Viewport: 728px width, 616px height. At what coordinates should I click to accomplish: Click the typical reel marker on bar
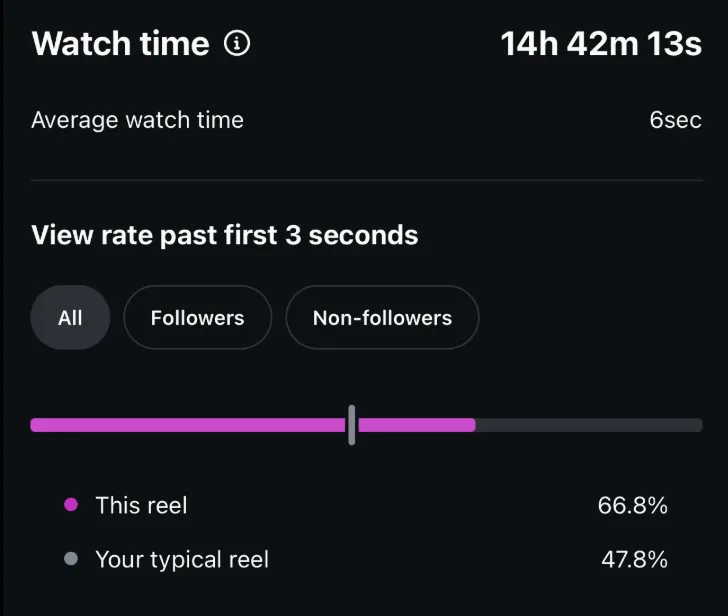(x=352, y=425)
